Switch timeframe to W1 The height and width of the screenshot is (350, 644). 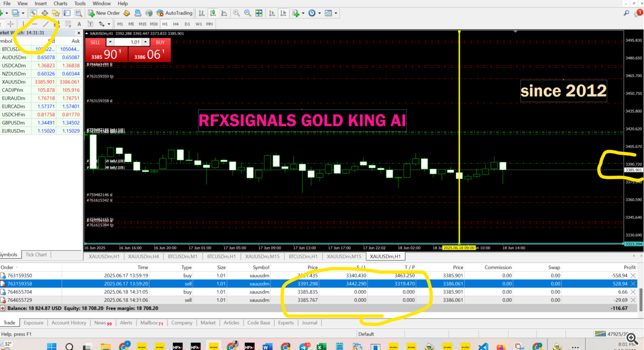tap(198, 24)
